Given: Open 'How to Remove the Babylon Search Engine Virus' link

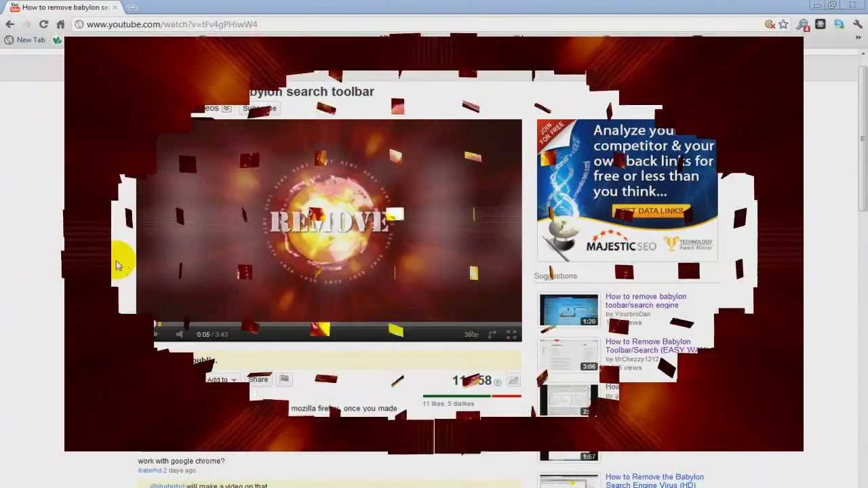Looking at the screenshot, I should click(x=654, y=481).
